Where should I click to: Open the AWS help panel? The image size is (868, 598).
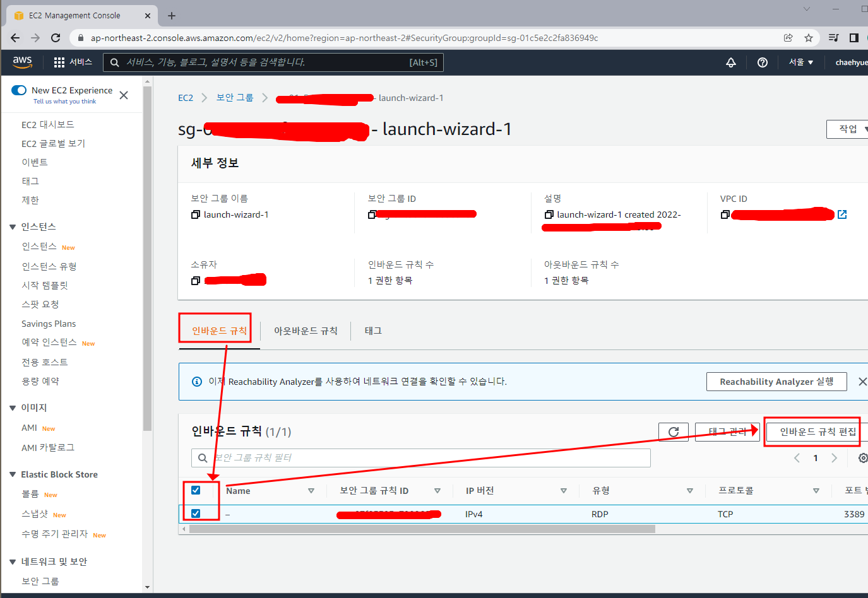[762, 62]
